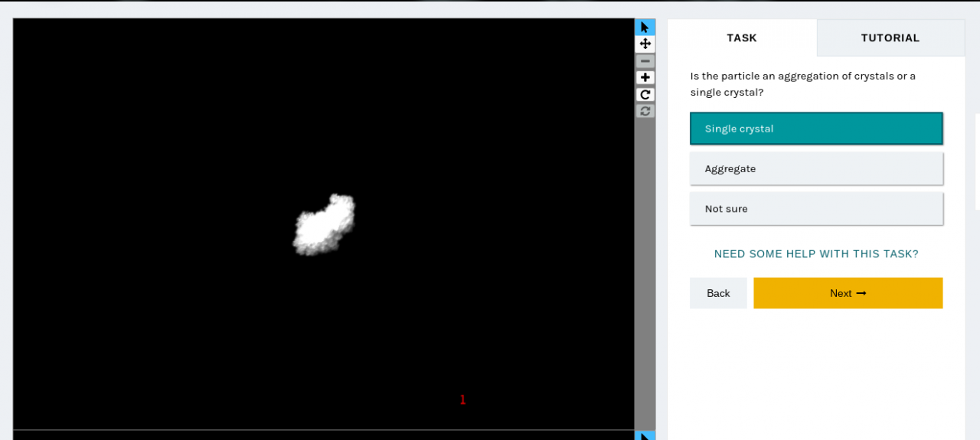This screenshot has height=440, width=980.
Task: Choose the Aggregate answer
Action: pos(816,168)
